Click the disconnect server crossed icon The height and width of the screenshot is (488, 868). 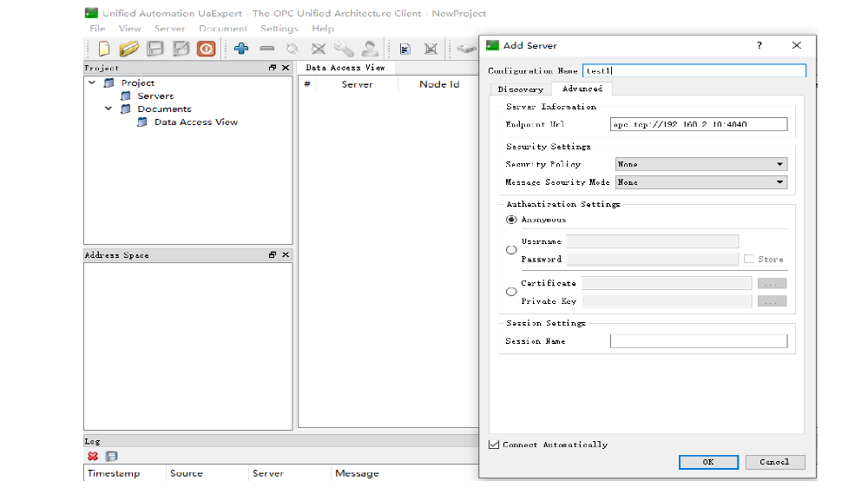coord(319,49)
